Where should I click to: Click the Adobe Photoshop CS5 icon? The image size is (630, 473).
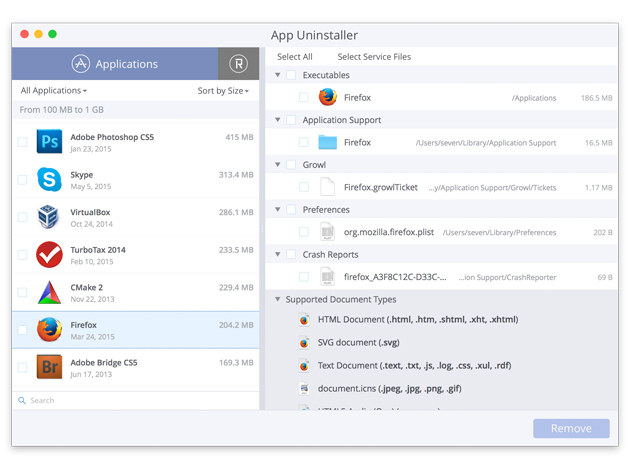click(x=49, y=141)
